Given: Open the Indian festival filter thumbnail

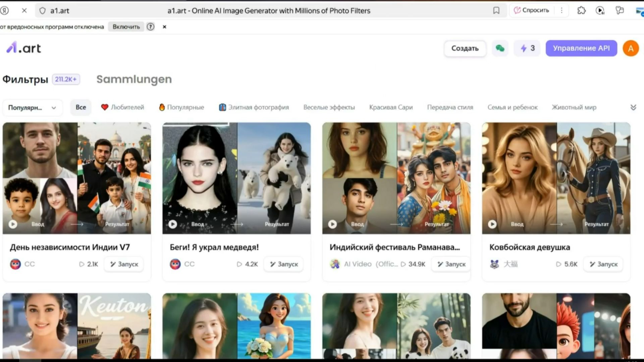Looking at the screenshot, I should (396, 178).
